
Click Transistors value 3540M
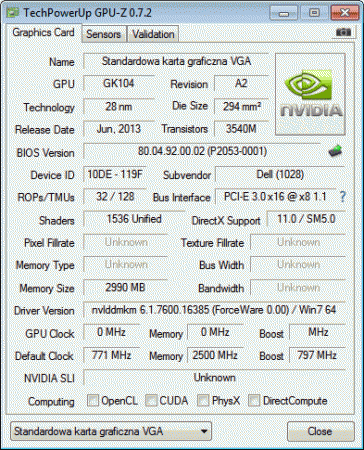tap(241, 129)
